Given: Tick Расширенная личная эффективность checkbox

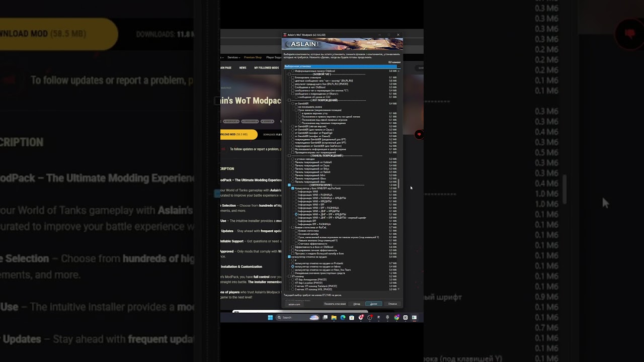Looking at the screenshot, I should [293, 250].
